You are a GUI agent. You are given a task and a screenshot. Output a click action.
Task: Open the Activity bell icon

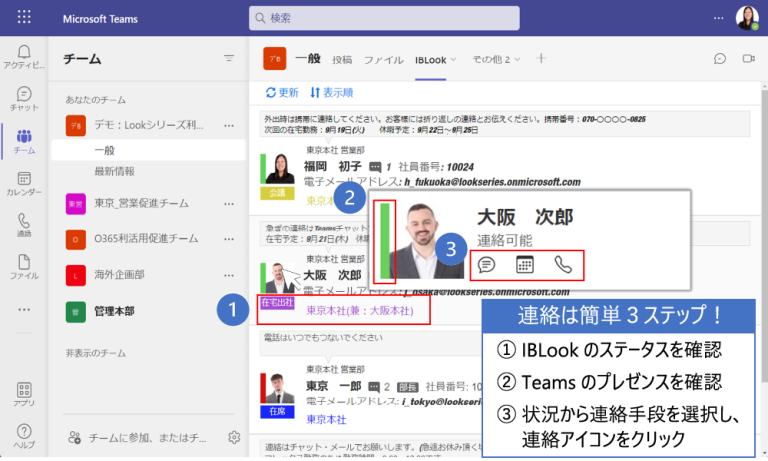click(23, 52)
